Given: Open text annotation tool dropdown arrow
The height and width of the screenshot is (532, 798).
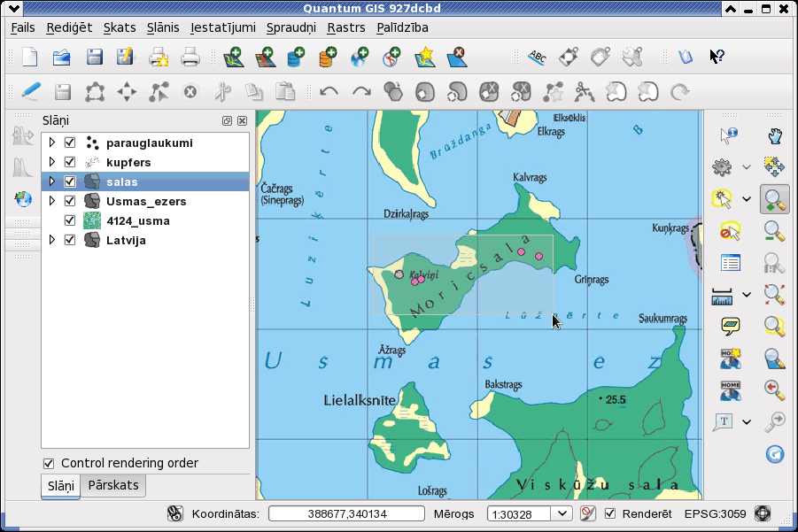Looking at the screenshot, I should (x=747, y=421).
